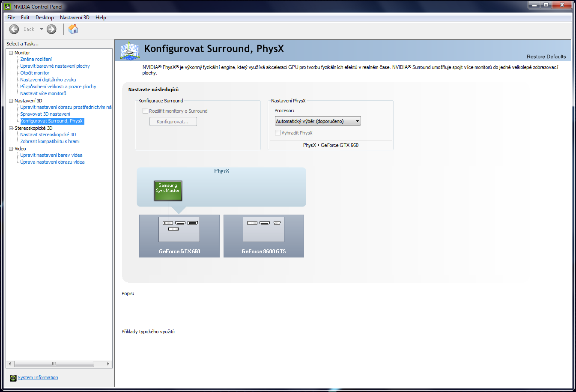Click the Back text label in toolbar
The height and width of the screenshot is (392, 576).
click(x=29, y=29)
